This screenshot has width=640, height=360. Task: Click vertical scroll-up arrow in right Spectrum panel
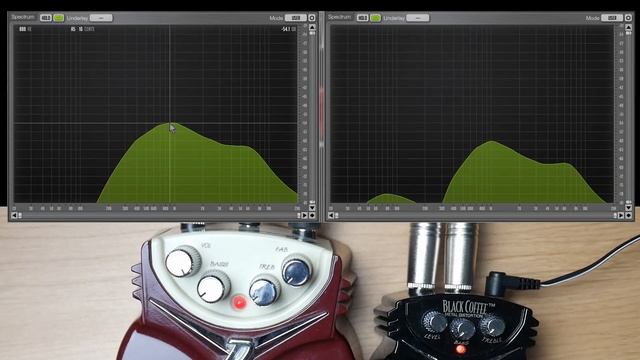coord(629,27)
